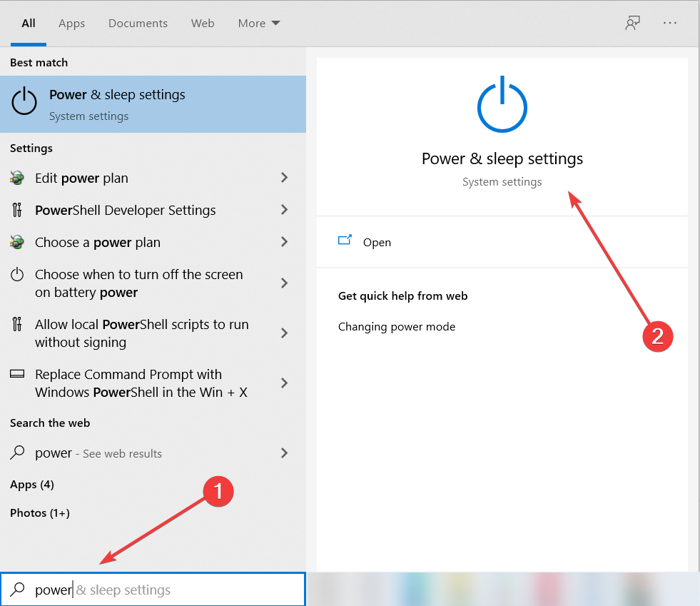This screenshot has height=606, width=700.
Task: Open Changing power mode help link
Action: click(x=397, y=327)
